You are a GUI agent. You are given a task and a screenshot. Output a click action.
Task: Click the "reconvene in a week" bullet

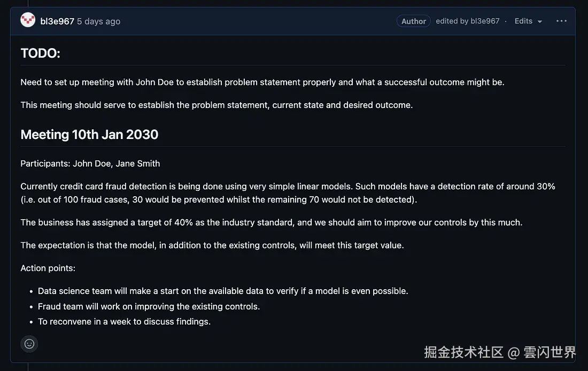pos(124,321)
